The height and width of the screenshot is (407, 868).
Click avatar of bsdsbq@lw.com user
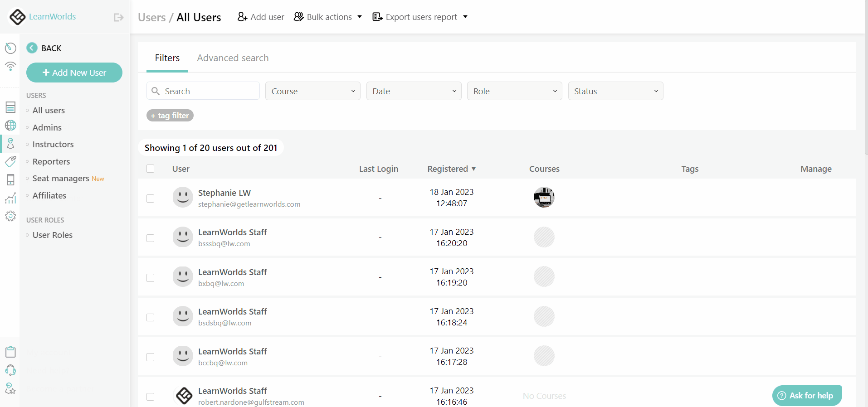click(183, 316)
